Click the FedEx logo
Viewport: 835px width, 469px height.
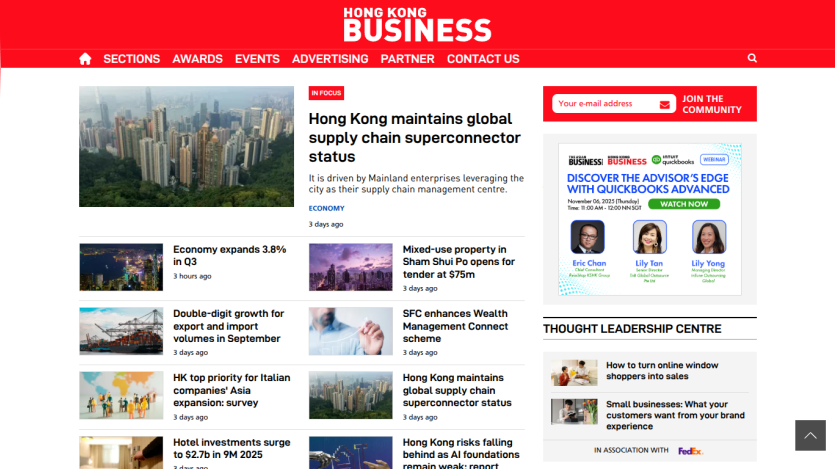point(690,451)
